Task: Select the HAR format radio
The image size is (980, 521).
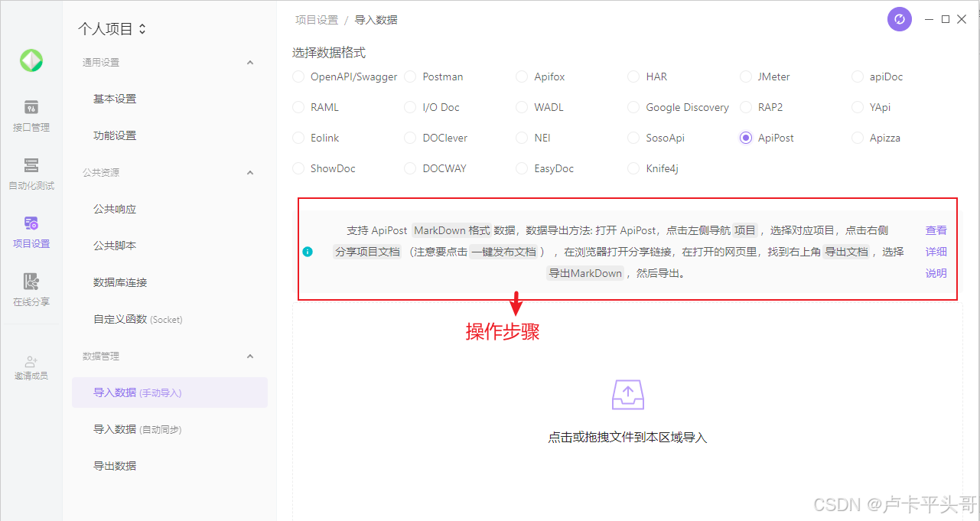Action: pyautogui.click(x=633, y=77)
